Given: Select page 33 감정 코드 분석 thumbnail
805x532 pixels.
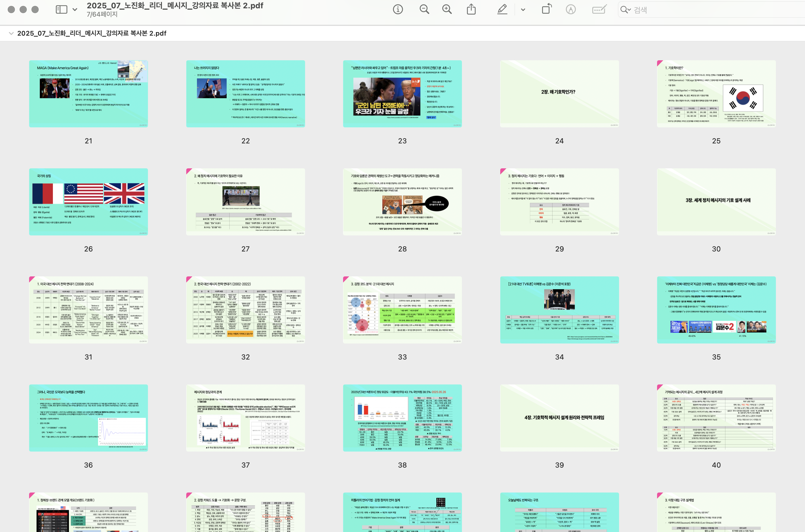Looking at the screenshot, I should click(402, 310).
